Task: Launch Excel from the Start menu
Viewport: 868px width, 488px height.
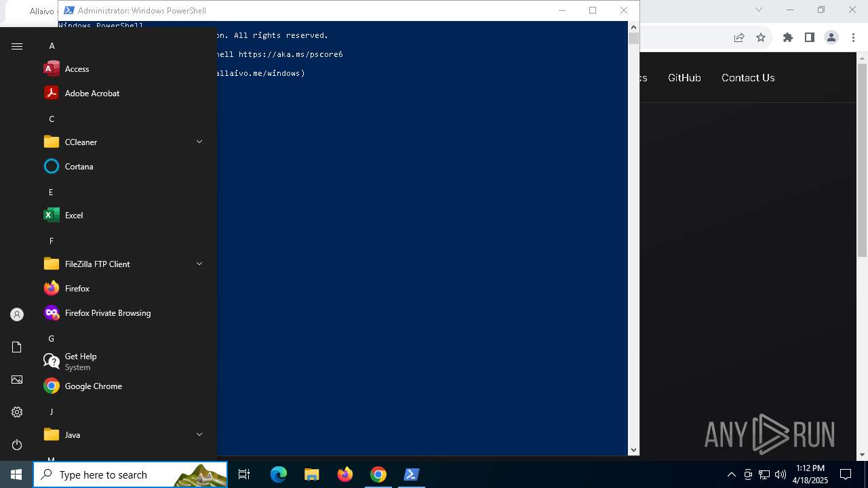Action: (125, 215)
